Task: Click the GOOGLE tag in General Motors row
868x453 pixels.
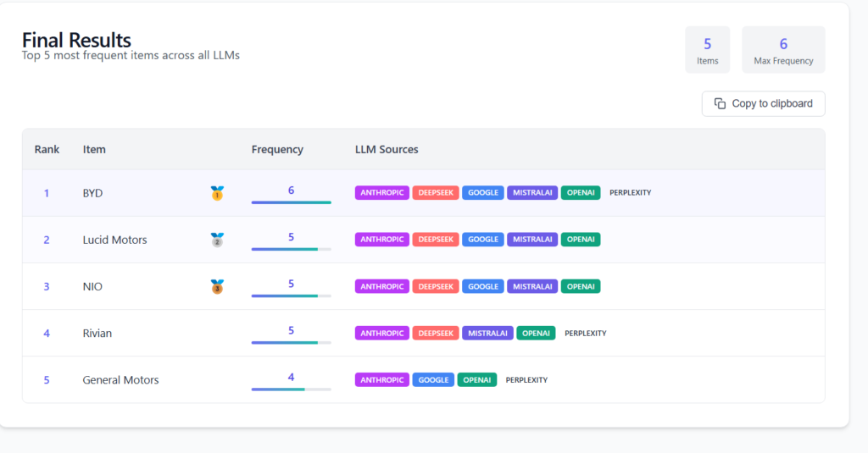Action: pyautogui.click(x=433, y=380)
